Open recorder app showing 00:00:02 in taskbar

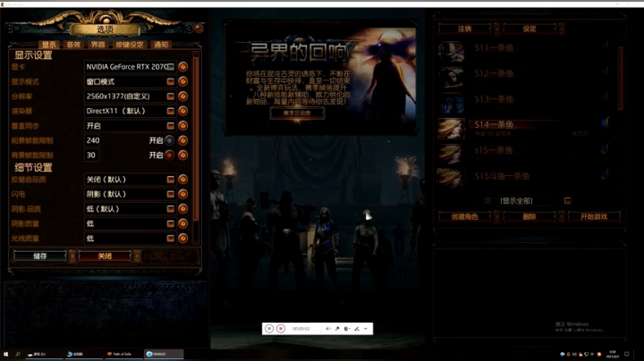click(164, 354)
